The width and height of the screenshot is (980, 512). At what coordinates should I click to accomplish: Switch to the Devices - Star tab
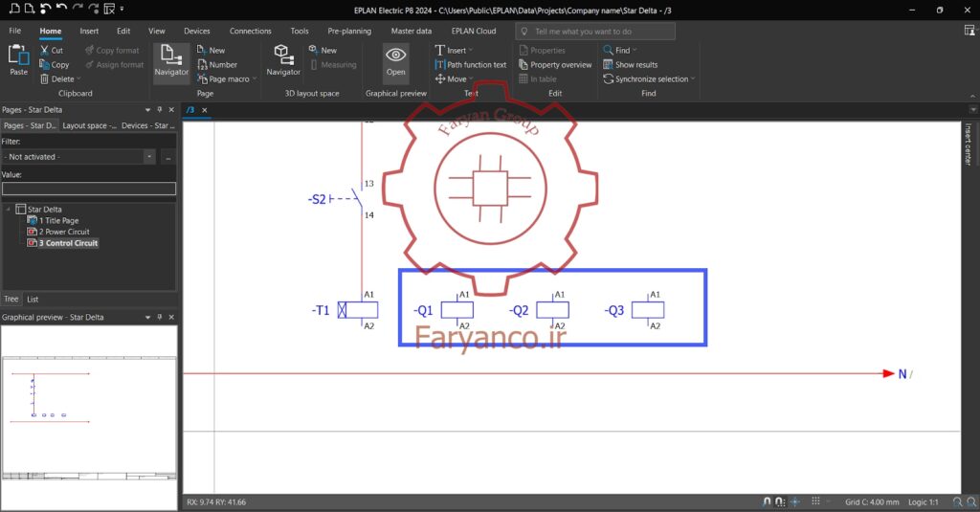click(x=148, y=125)
